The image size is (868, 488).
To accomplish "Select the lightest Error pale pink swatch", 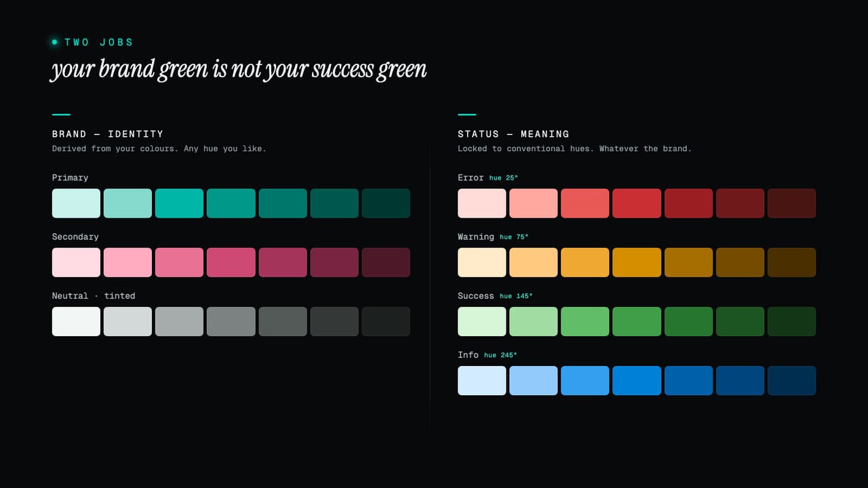I will [x=481, y=203].
